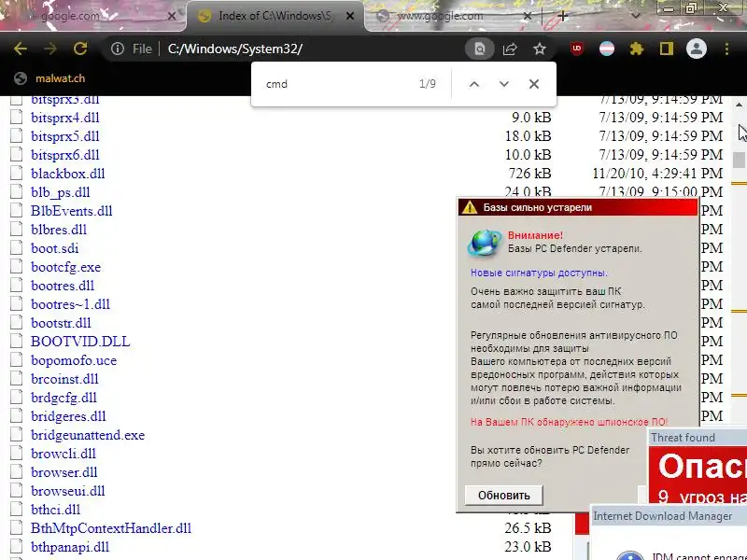Open bitsprx5.dll file link
Viewport: 747px width, 560px height.
click(65, 136)
